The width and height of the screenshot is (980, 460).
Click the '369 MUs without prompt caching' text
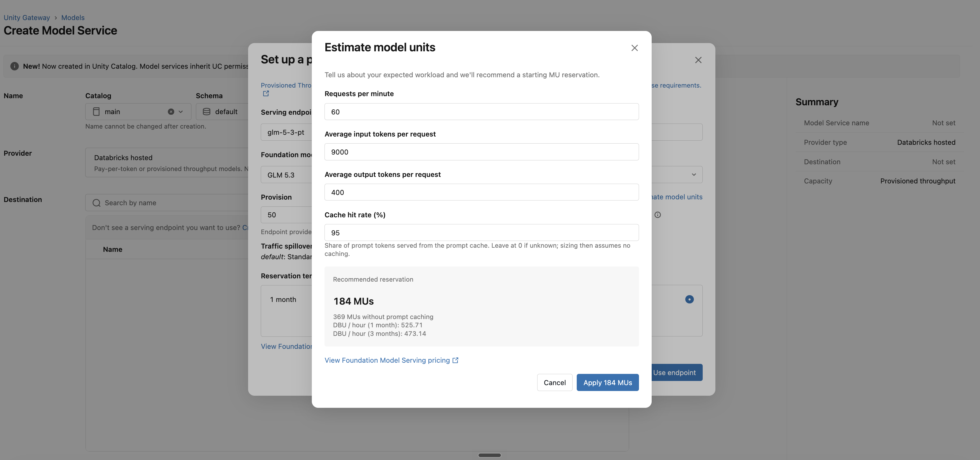(383, 317)
